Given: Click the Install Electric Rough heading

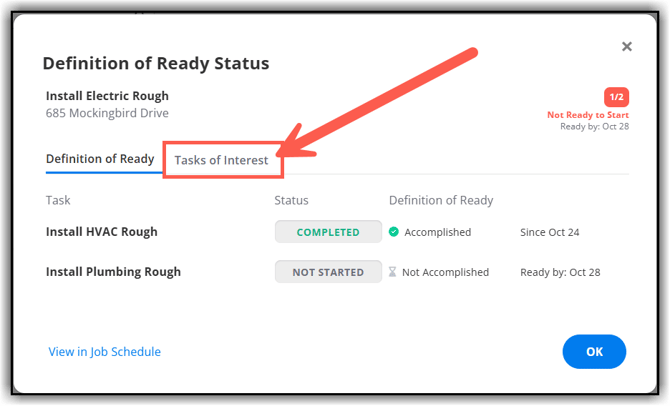Looking at the screenshot, I should (x=107, y=96).
